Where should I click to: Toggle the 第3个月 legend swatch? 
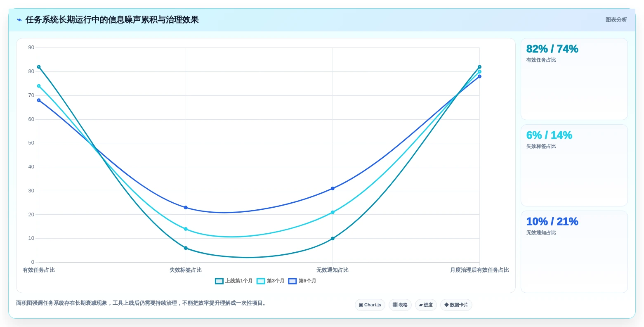tap(261, 281)
